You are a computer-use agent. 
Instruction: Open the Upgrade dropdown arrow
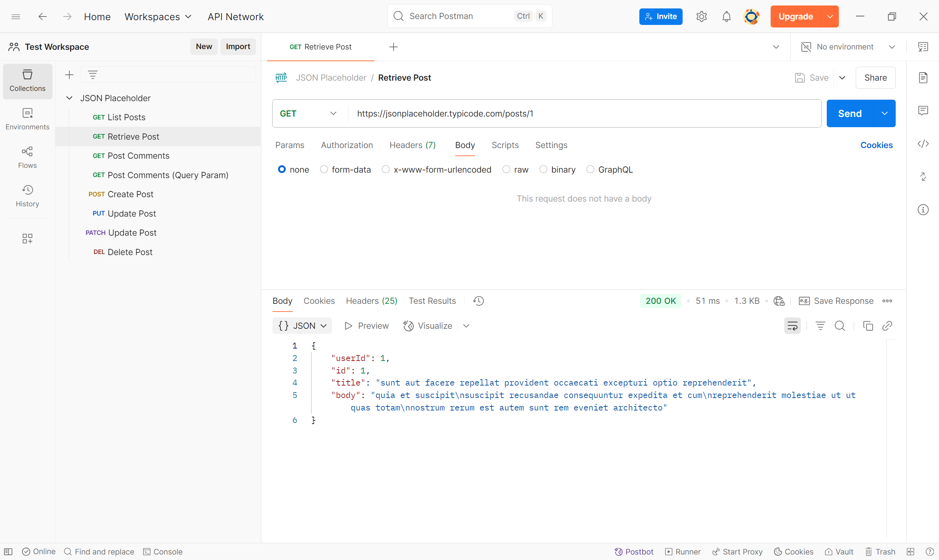[830, 16]
